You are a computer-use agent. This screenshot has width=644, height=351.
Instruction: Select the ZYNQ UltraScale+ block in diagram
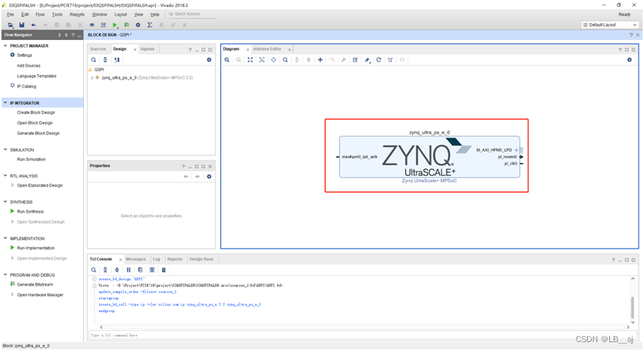click(429, 157)
